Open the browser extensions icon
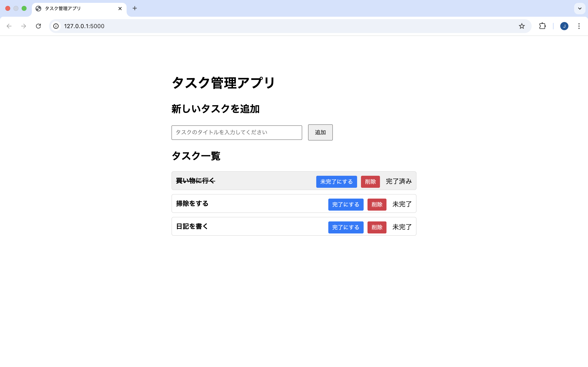The height and width of the screenshot is (367, 588). 542,26
